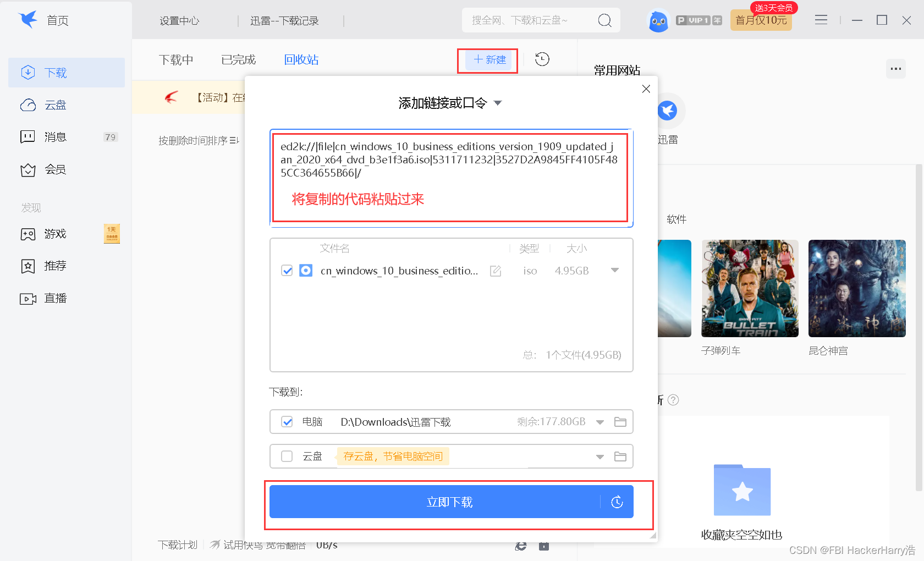The height and width of the screenshot is (561, 924).
Task: Click the 新建 new task button
Action: [x=489, y=60]
